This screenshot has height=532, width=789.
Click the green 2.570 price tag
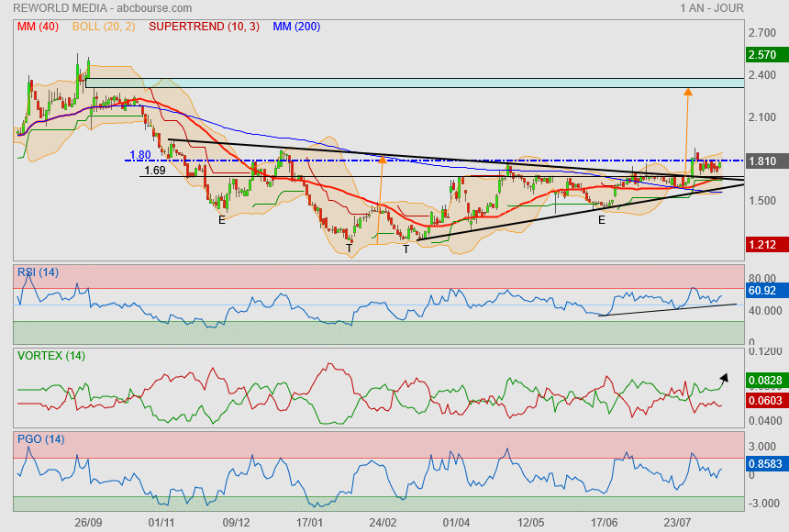point(767,55)
